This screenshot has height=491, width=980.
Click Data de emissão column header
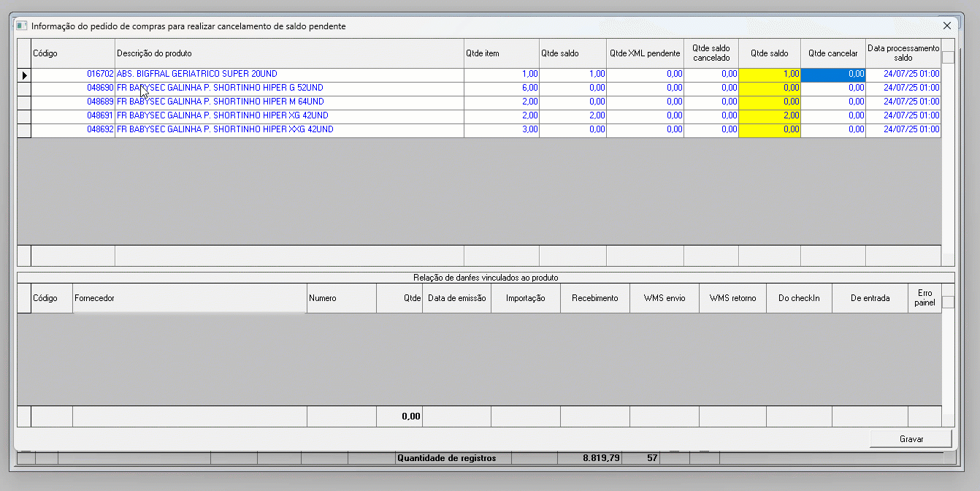457,298
